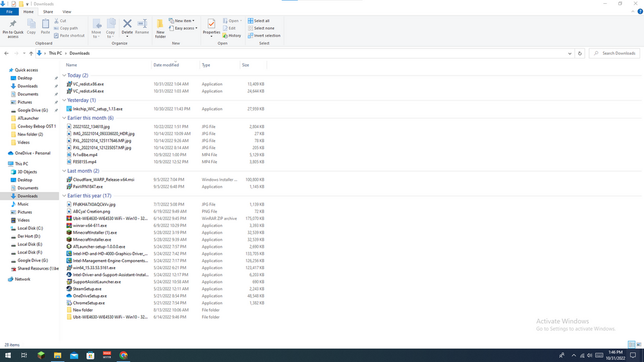The height and width of the screenshot is (362, 644).
Task: Open Local Disk (C:) in sidebar
Action: click(30, 229)
